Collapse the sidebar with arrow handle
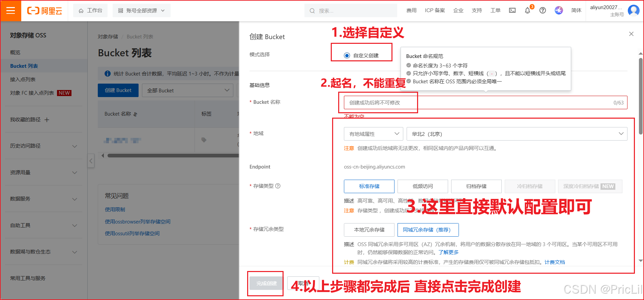The height and width of the screenshot is (300, 644). pos(91,161)
